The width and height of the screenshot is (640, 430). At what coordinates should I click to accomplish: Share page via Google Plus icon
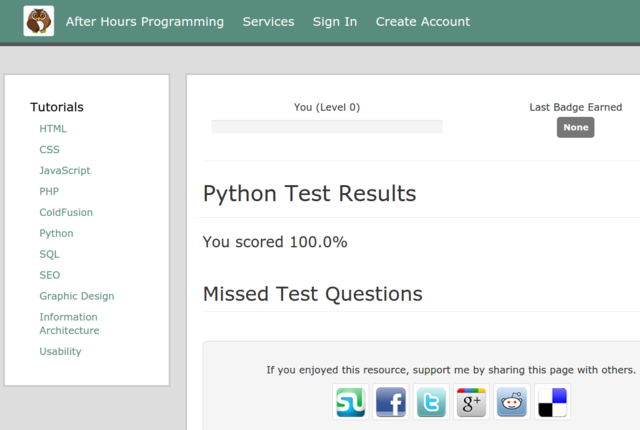pos(471,401)
